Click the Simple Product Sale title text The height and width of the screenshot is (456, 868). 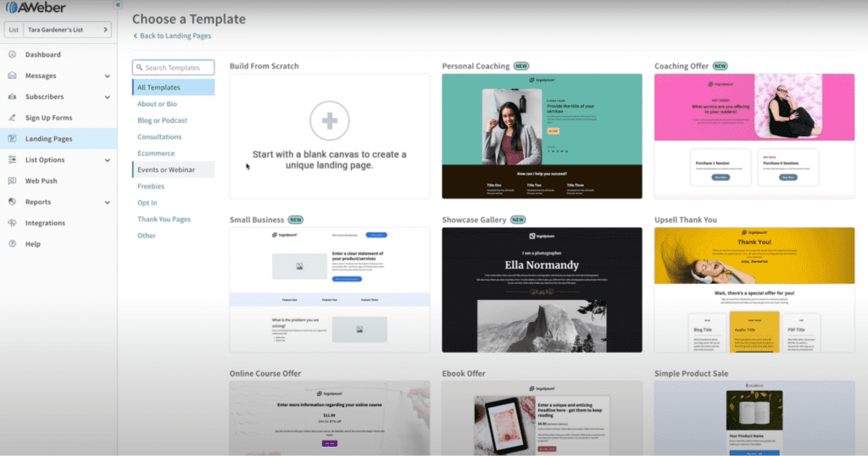[x=692, y=374]
